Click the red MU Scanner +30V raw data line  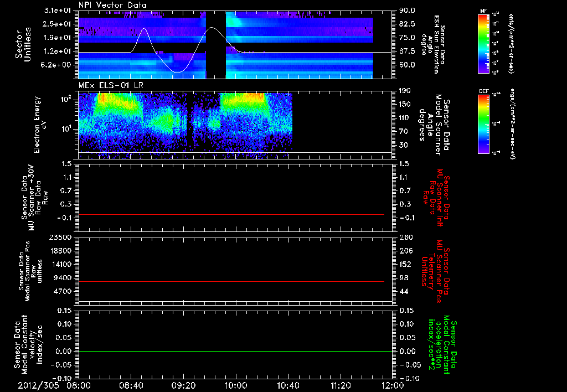pos(231,214)
